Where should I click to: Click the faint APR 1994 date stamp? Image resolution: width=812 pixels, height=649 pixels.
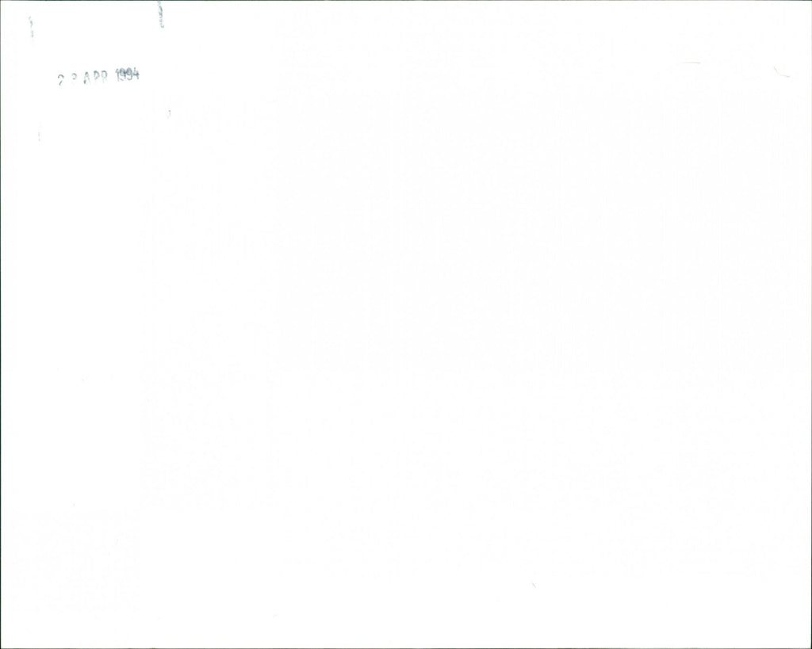click(98, 77)
